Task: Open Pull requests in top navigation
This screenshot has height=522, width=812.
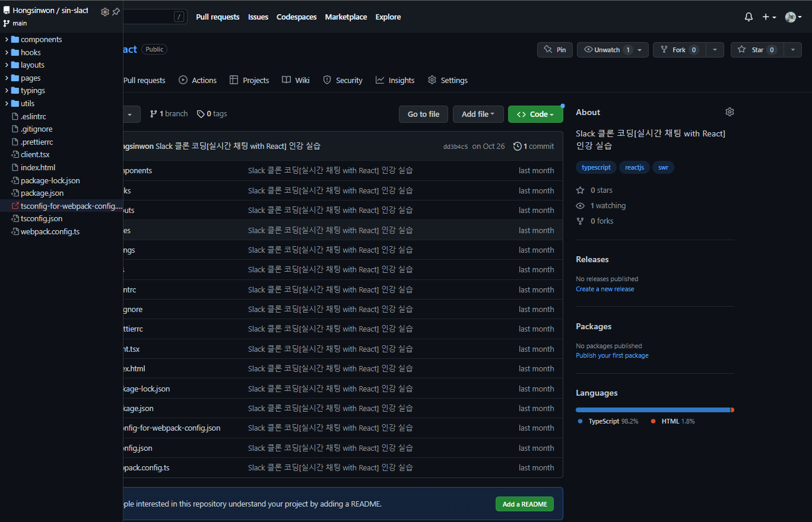Action: [218, 17]
